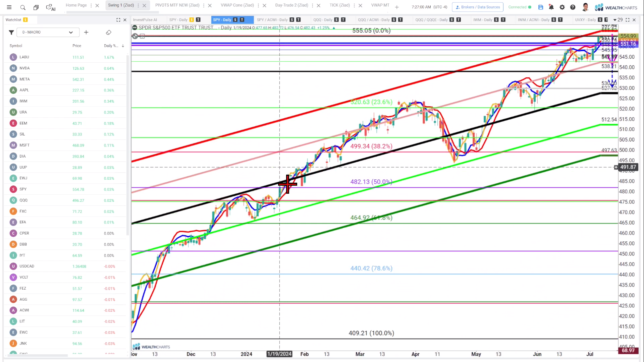Select NVDA row in watchlist
Image resolution: width=644 pixels, height=362 pixels.
click(x=65, y=68)
